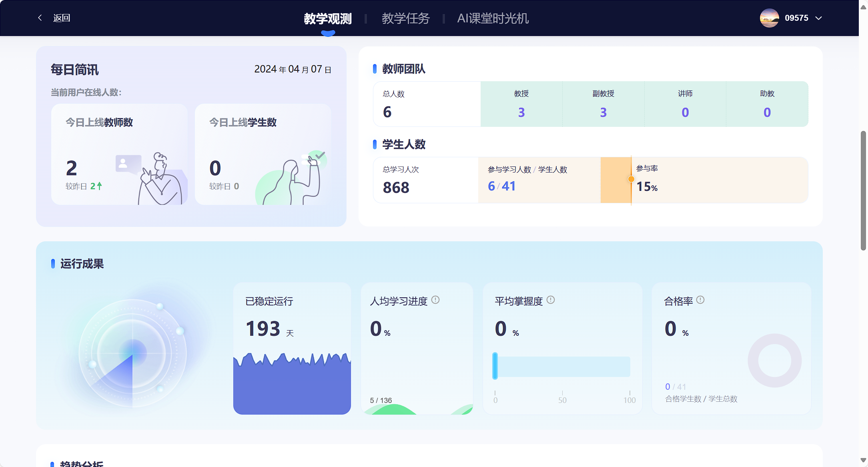Click the page vertical scrollbar thumb
868x467 pixels.
863,190
